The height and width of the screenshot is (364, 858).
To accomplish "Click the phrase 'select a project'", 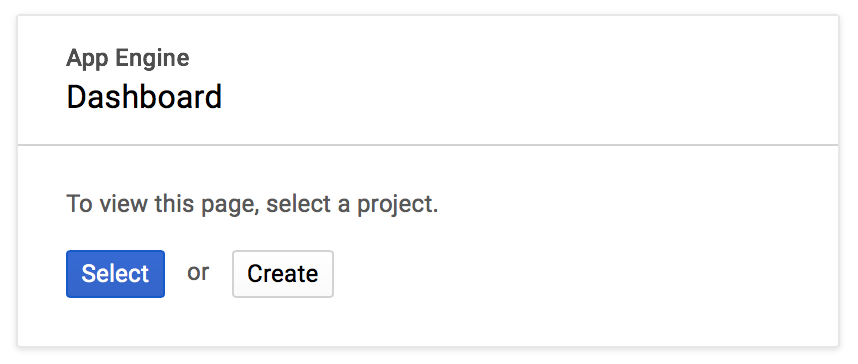I will (352, 205).
